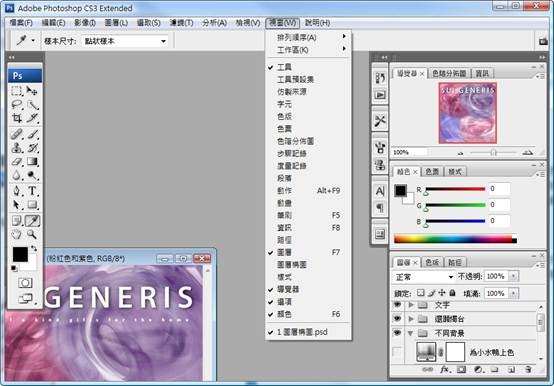This screenshot has width=554, height=386.
Task: Create a new layer in Layers panel
Action: click(511, 369)
